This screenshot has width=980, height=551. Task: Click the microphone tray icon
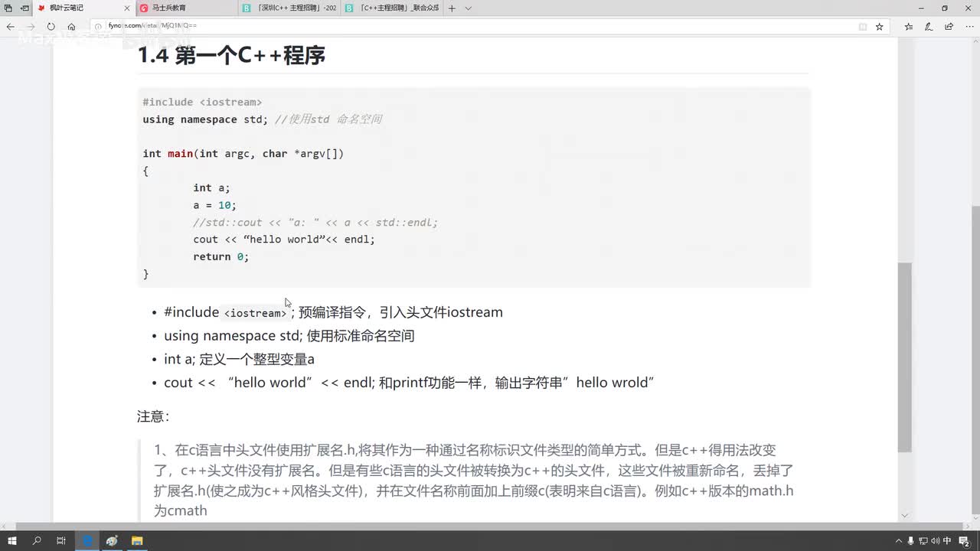pyautogui.click(x=910, y=540)
